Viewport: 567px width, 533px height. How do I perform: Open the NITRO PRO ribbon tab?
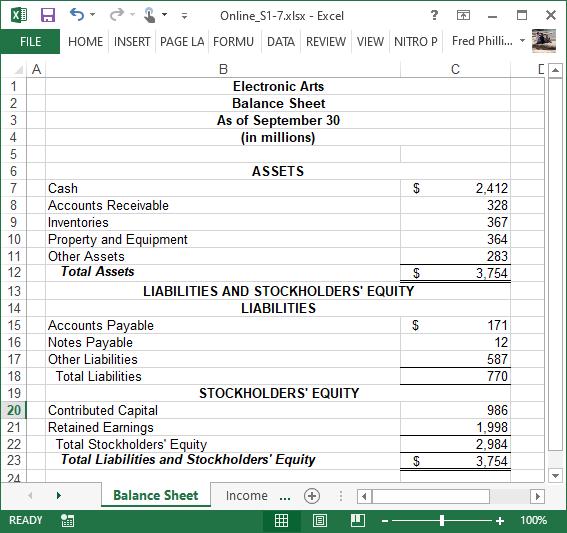click(416, 42)
